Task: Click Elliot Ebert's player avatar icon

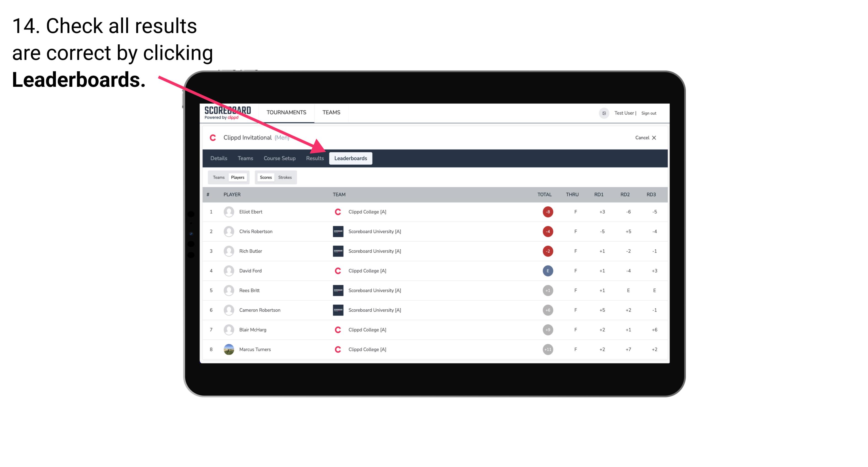Action: (228, 211)
